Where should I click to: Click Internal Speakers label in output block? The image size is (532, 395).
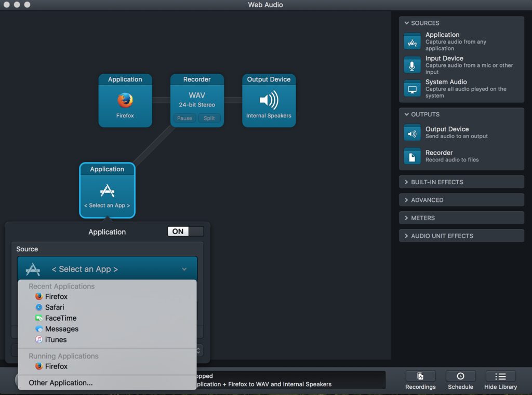click(269, 116)
